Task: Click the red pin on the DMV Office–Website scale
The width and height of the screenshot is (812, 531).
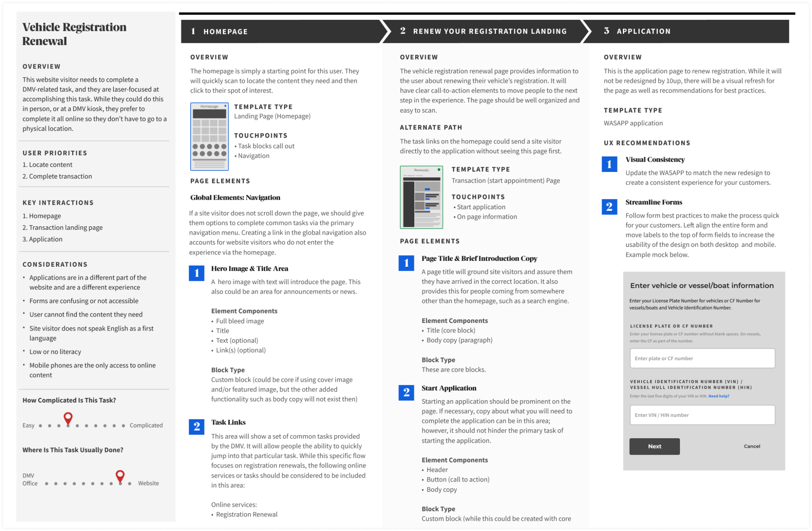Action: [x=119, y=474]
